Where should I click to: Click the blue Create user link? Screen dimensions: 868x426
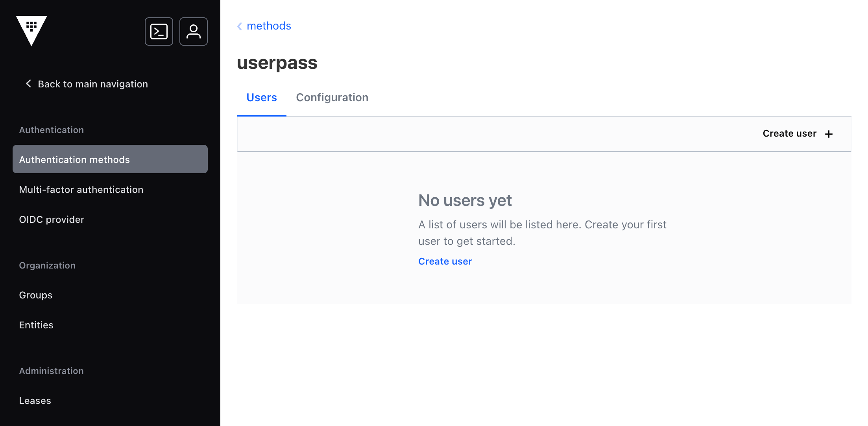(x=445, y=261)
